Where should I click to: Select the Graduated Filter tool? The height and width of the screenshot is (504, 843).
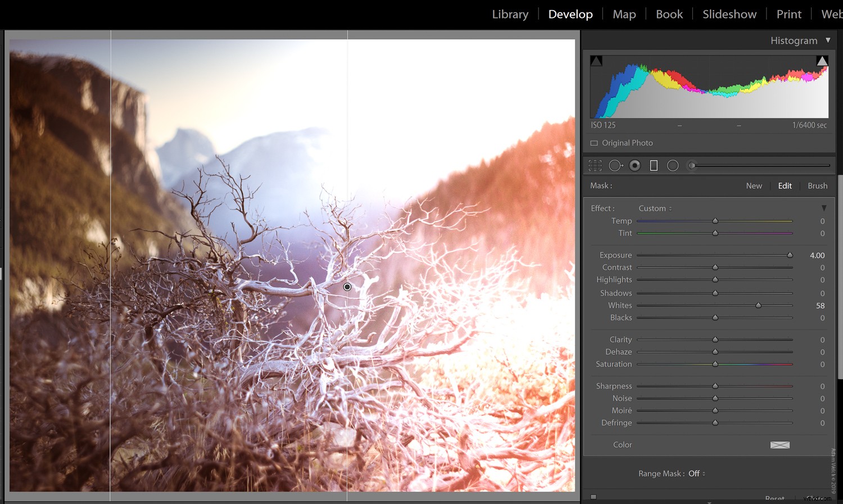pyautogui.click(x=654, y=165)
